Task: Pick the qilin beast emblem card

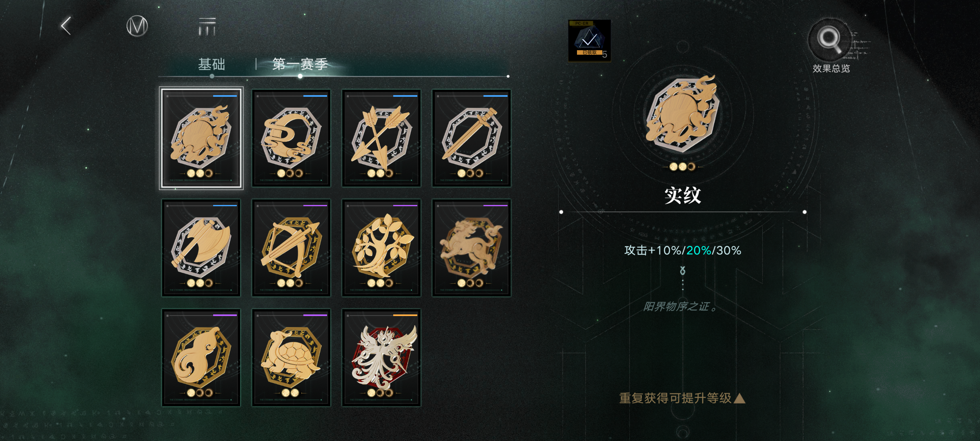Action: coord(472,248)
